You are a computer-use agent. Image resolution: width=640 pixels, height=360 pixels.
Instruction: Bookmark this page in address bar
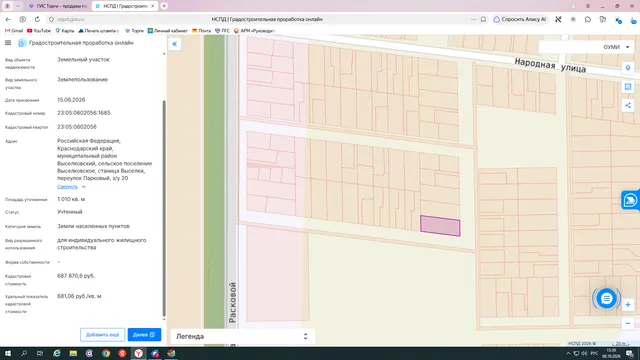click(483, 19)
